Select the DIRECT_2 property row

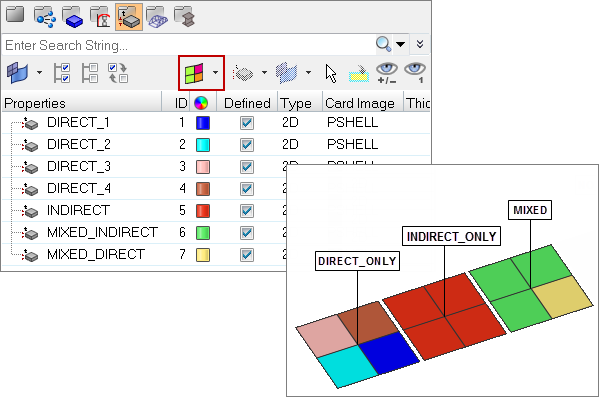(216, 144)
